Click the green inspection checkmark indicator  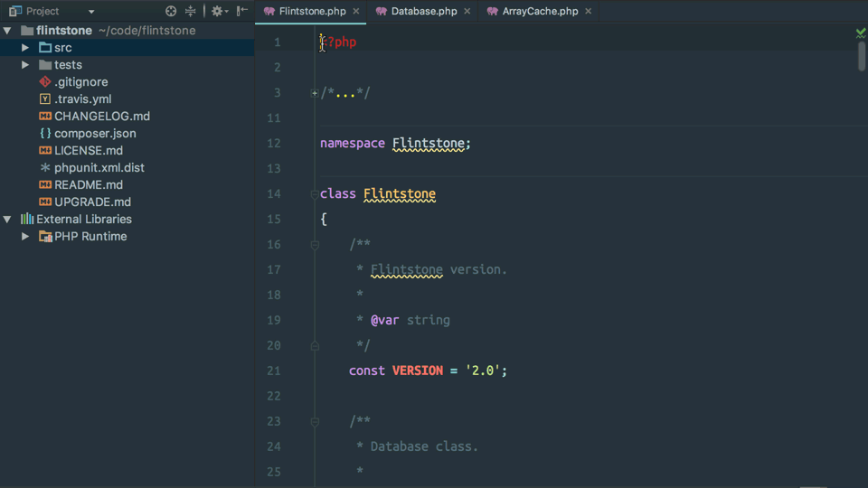861,33
